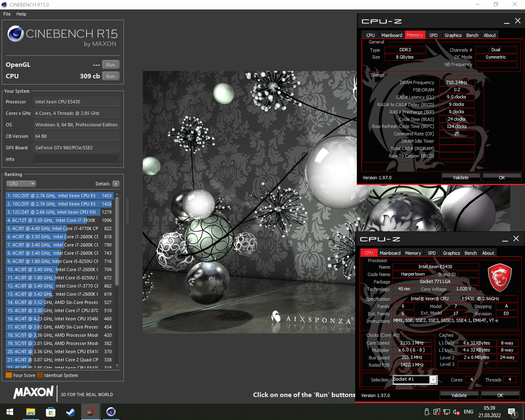Open the About tab in the upper CPU-Z window
The width and height of the screenshot is (525, 420).
pyautogui.click(x=490, y=35)
